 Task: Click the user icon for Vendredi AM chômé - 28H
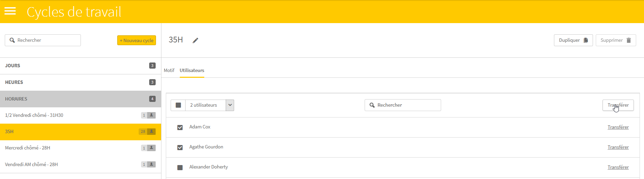pos(152,164)
